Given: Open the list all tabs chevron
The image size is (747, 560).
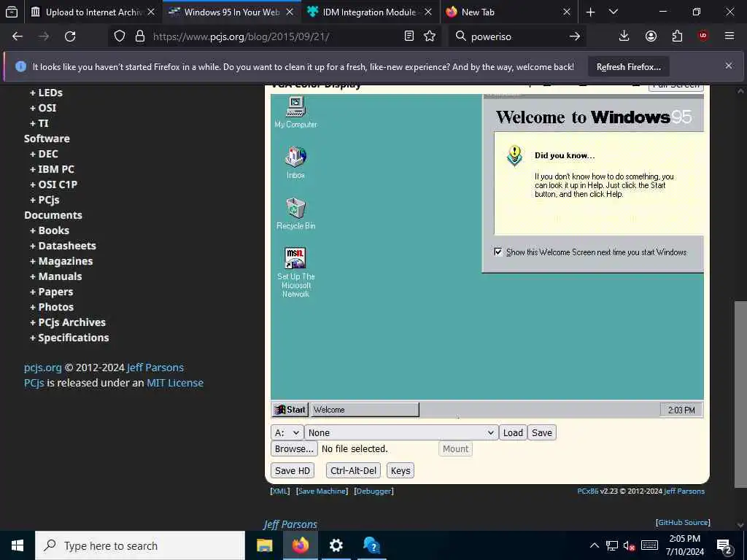Looking at the screenshot, I should [614, 12].
